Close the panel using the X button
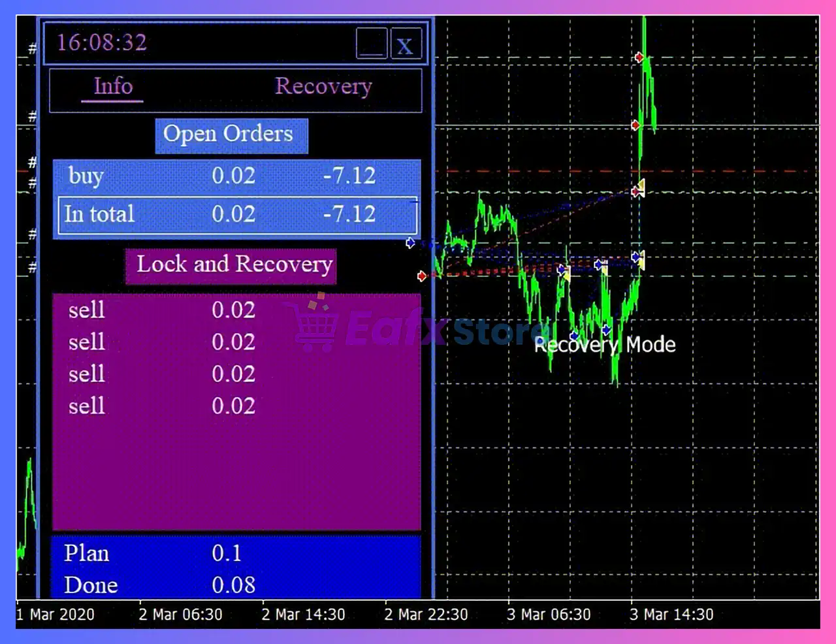Image resolution: width=836 pixels, height=644 pixels. click(x=406, y=45)
